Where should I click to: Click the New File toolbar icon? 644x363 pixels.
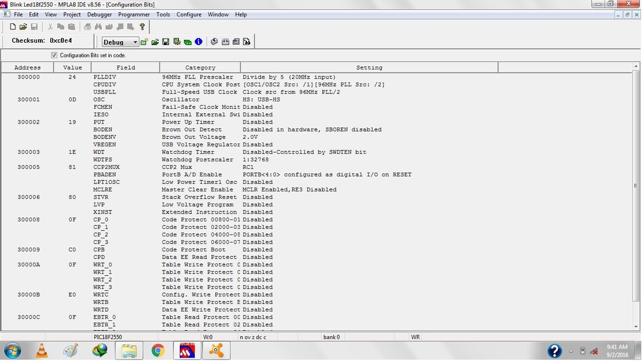tap(13, 27)
